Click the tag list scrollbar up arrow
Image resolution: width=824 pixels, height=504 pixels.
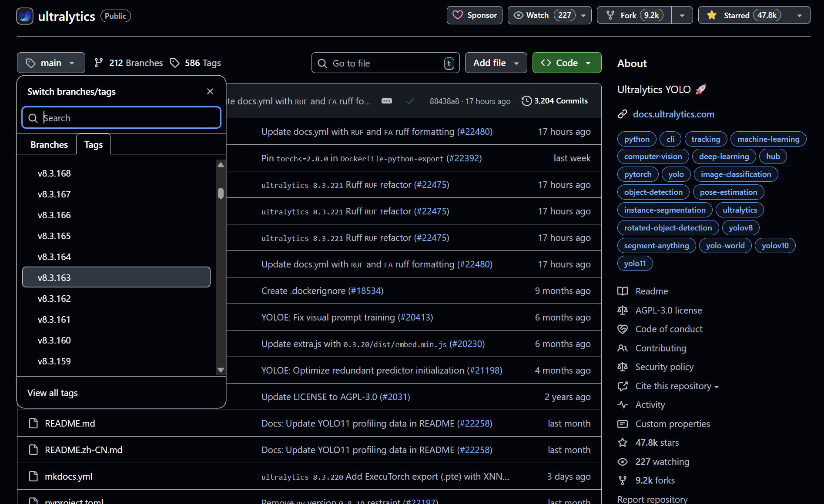tap(221, 165)
